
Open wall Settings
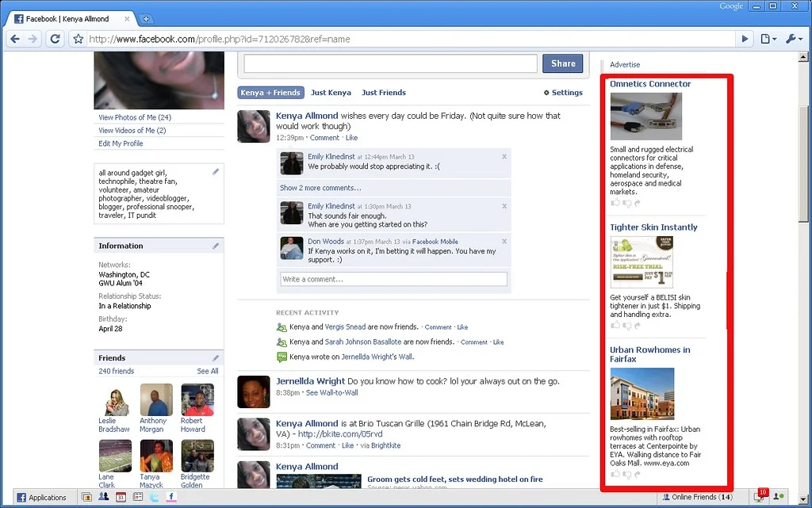(563, 93)
